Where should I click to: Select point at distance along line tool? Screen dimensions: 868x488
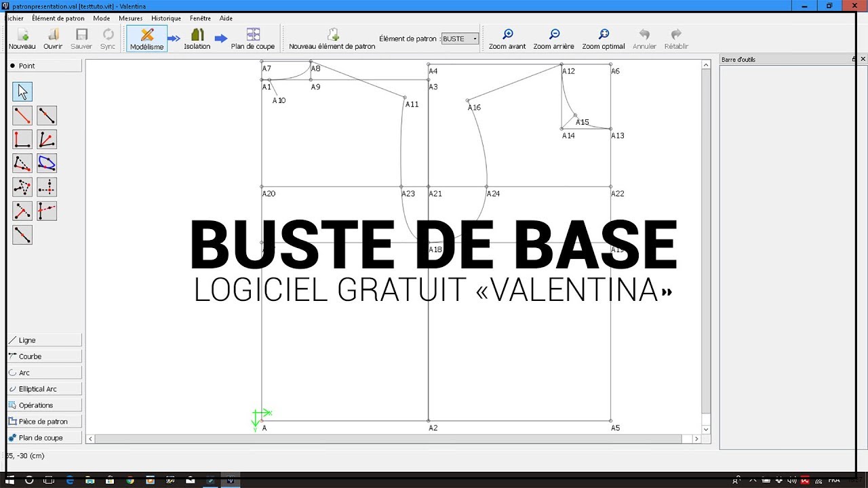47,115
